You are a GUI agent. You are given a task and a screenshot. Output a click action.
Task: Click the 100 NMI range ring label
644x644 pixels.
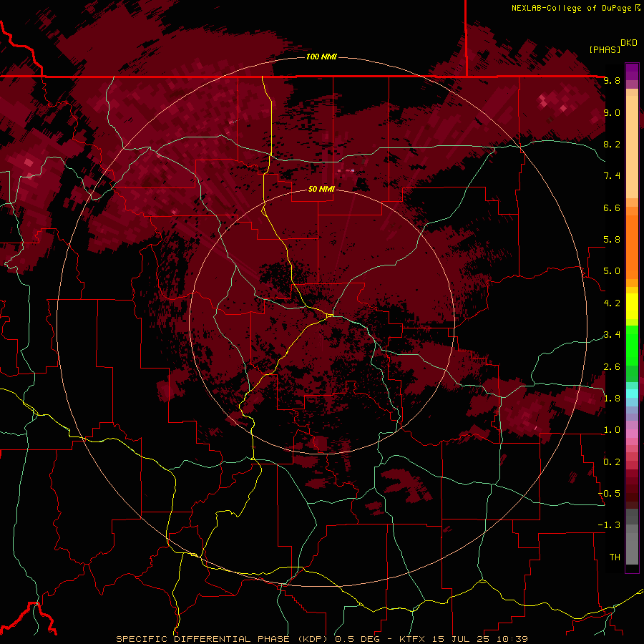(321, 57)
